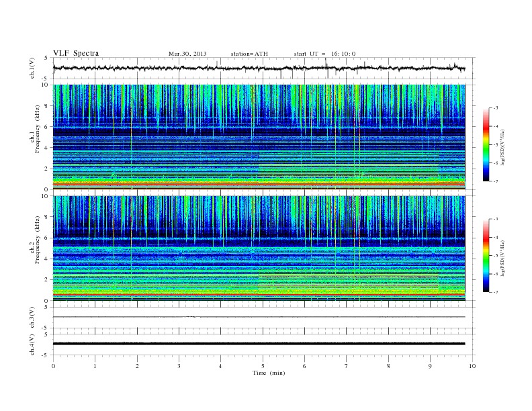This screenshot has width=532, height=411.
Task: Click the date label 'Mar.30, 2013'
Action: (187, 54)
